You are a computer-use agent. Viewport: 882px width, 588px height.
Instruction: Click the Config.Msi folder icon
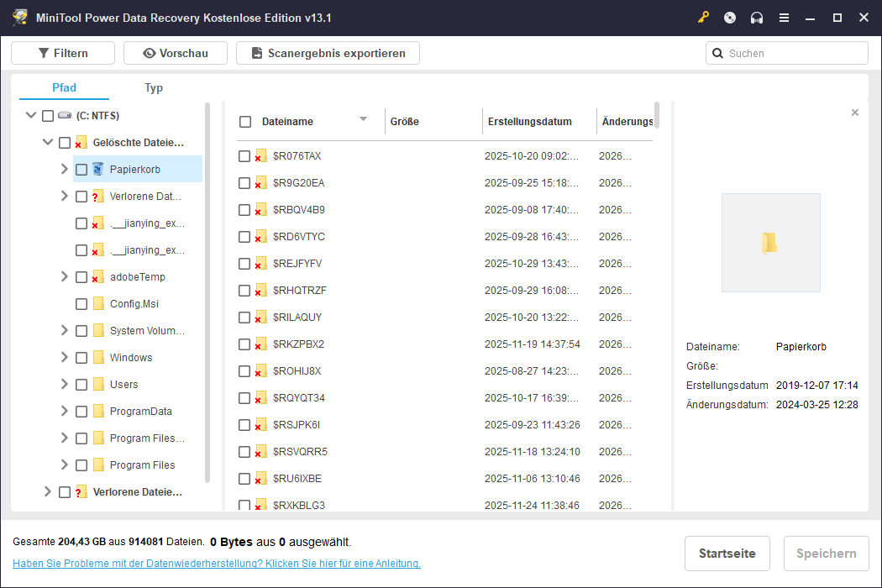pos(98,304)
